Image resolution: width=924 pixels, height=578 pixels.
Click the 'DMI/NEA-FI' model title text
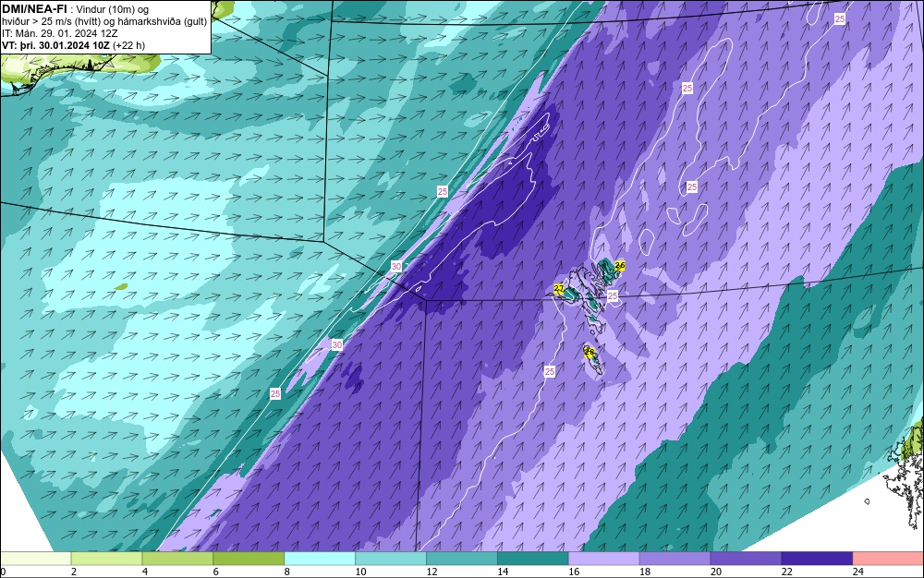point(34,9)
